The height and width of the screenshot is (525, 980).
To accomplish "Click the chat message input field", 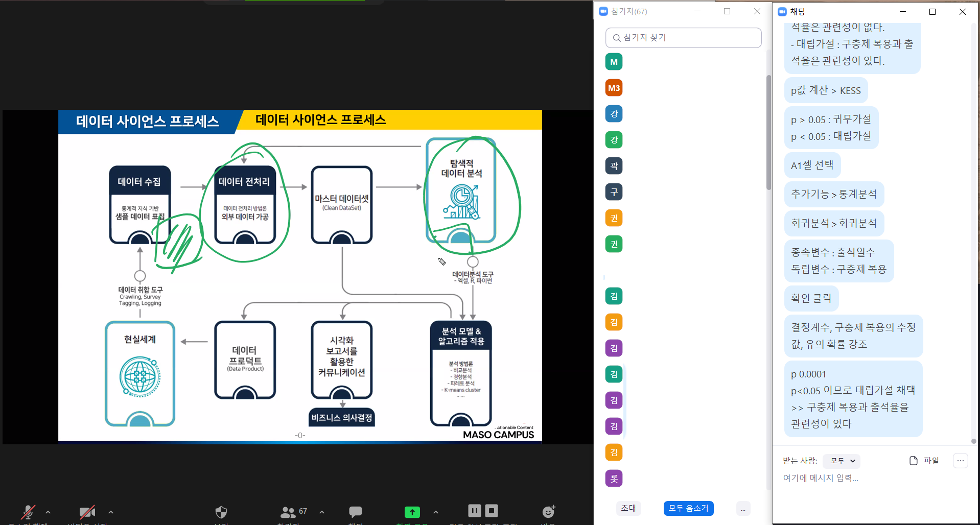I will (x=869, y=479).
